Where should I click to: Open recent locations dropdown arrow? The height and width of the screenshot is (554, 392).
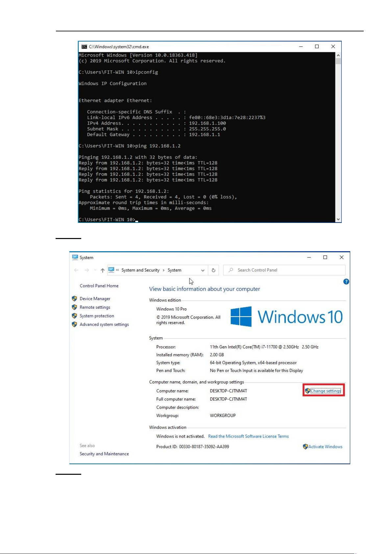pyautogui.click(x=95, y=270)
